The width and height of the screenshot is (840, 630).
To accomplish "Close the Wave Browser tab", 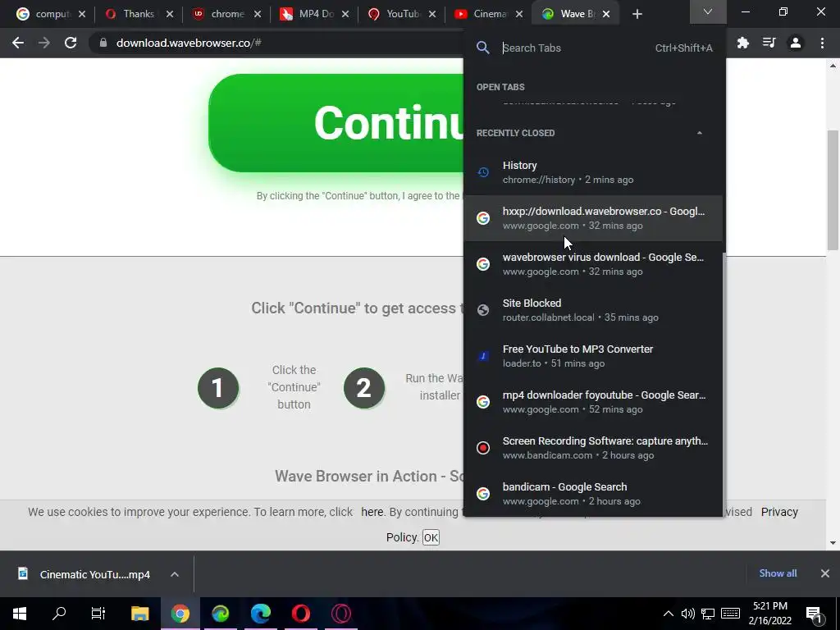I will [606, 14].
